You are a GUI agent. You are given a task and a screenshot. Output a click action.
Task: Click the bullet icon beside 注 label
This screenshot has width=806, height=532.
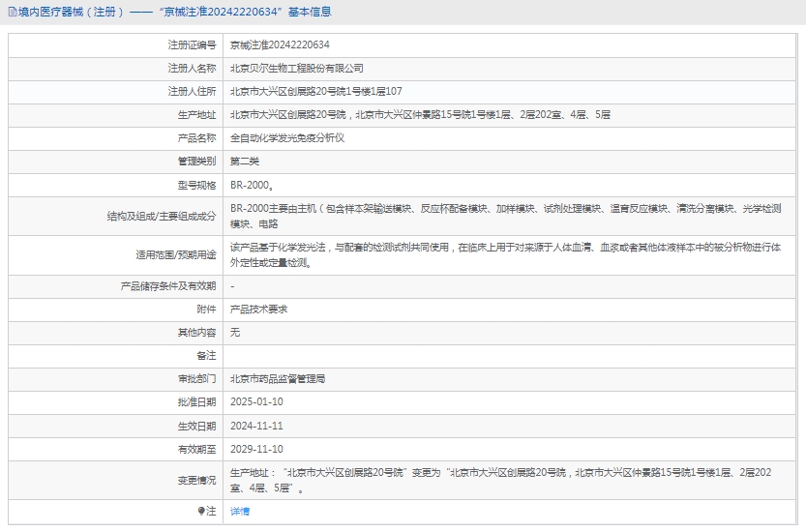coord(201,511)
